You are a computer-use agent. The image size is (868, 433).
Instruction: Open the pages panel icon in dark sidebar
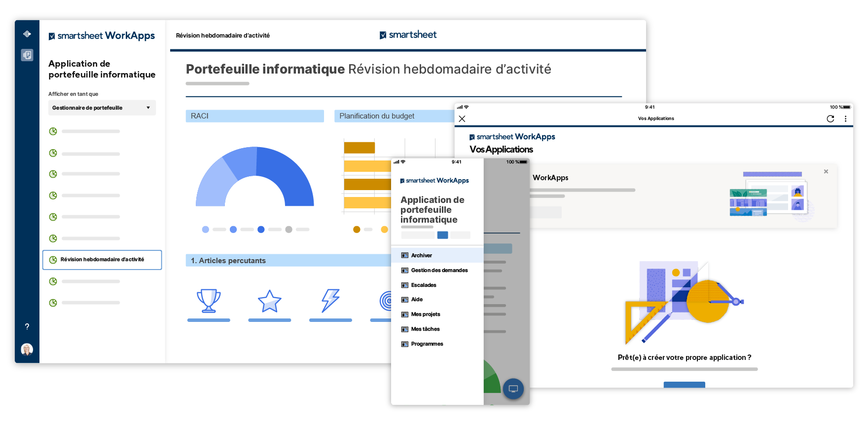click(27, 55)
